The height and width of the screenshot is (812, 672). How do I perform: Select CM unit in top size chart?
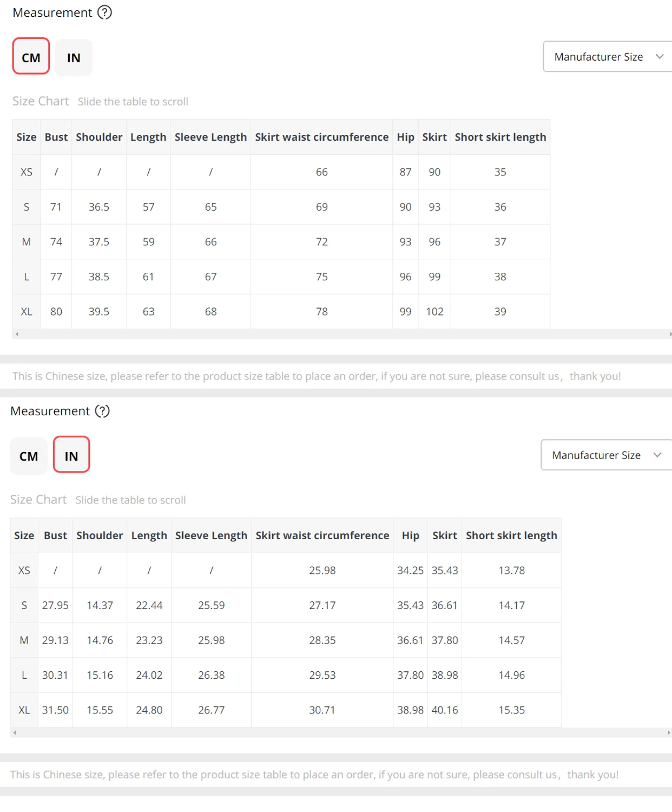pyautogui.click(x=31, y=56)
